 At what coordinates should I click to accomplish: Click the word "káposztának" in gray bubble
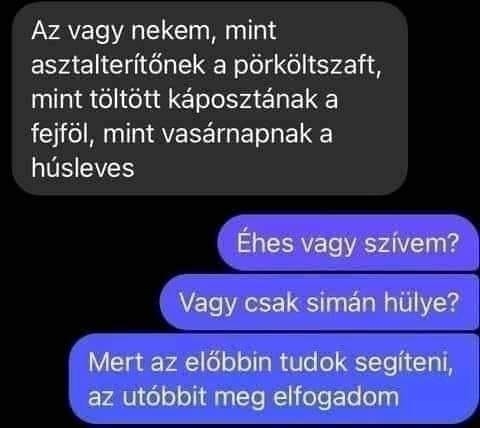(243, 99)
